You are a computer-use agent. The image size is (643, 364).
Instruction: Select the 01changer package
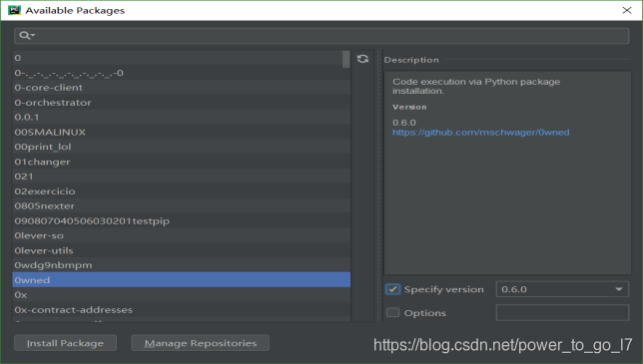(x=182, y=162)
